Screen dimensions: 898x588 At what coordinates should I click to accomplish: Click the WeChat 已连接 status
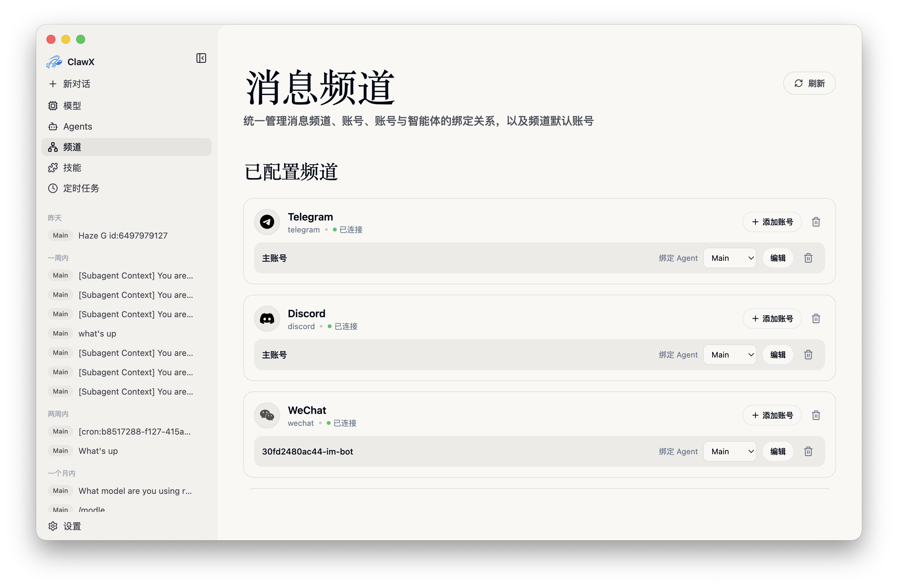(x=342, y=423)
